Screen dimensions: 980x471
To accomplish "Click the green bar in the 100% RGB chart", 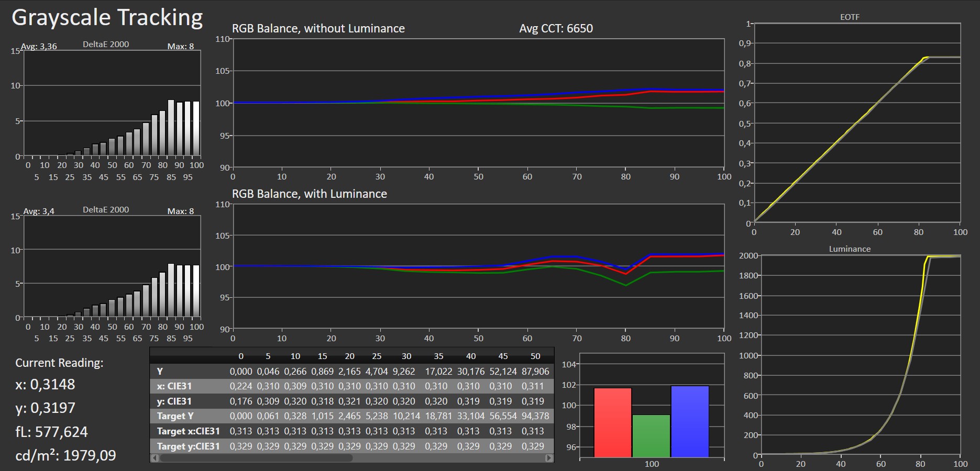I will point(651,436).
